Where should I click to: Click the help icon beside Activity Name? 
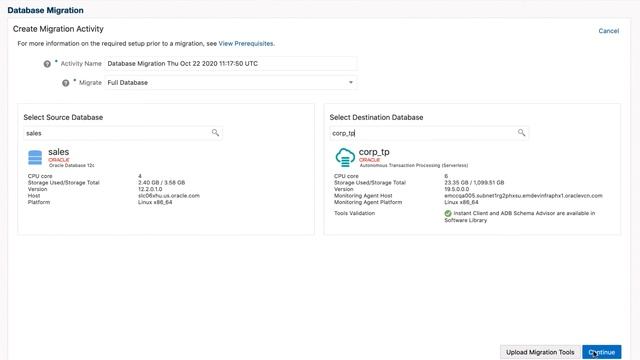coord(47,64)
